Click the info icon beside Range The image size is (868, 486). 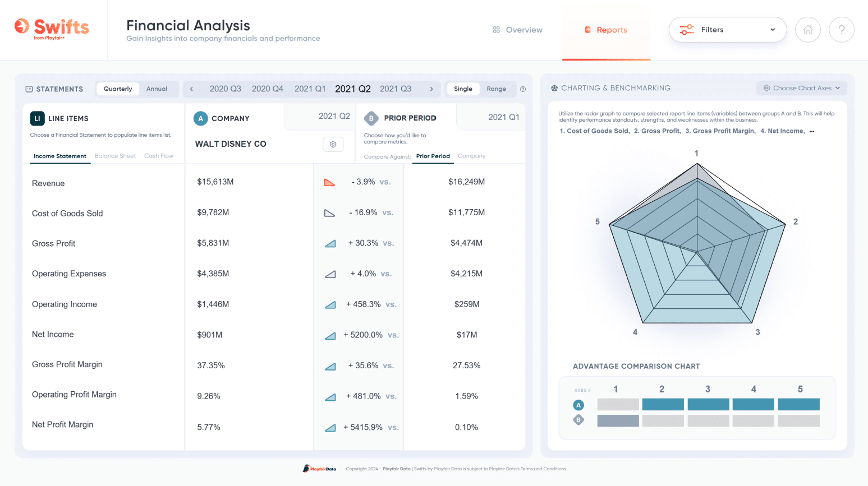click(x=523, y=89)
